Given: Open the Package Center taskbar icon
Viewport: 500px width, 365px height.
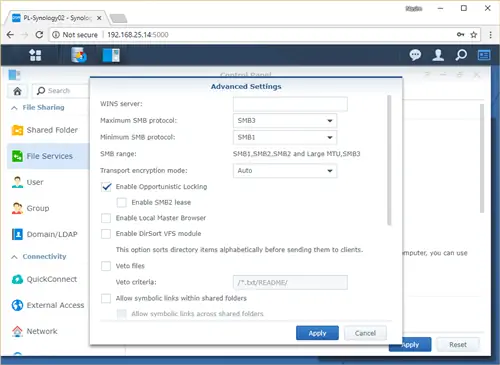Looking at the screenshot, I should click(79, 55).
